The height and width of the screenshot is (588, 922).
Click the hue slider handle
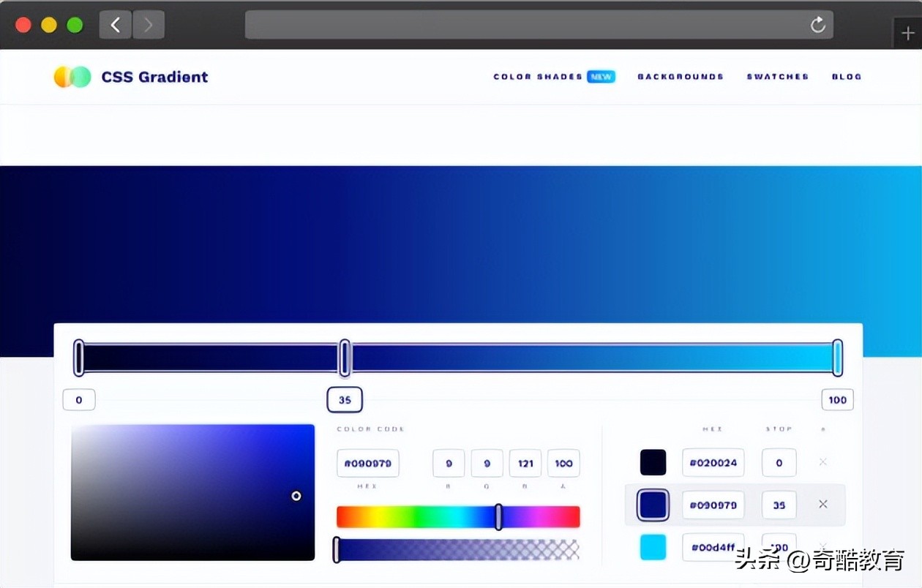(498, 516)
